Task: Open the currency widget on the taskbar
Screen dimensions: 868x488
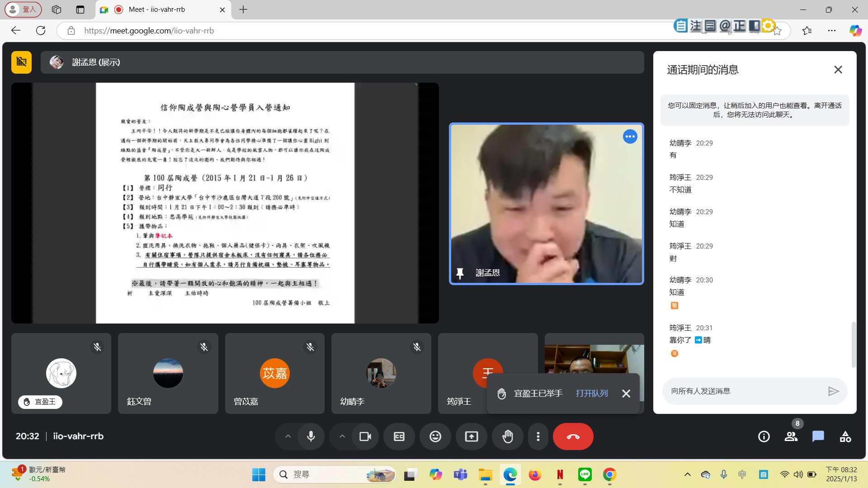Action: point(38,474)
